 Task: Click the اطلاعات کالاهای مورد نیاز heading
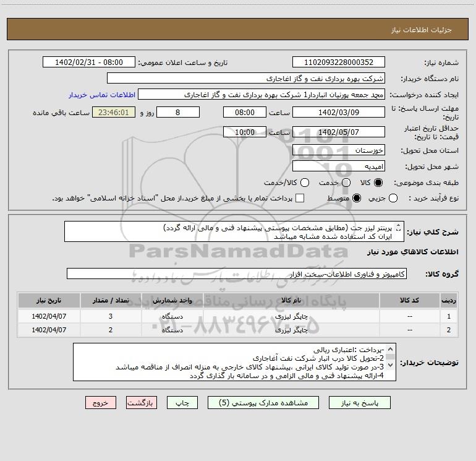pyautogui.click(x=412, y=252)
